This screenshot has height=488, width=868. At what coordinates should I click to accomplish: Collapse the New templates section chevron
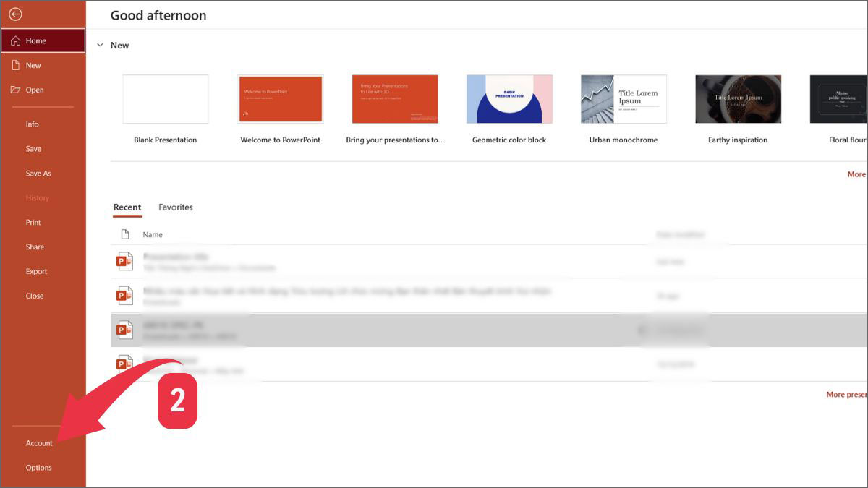(101, 45)
